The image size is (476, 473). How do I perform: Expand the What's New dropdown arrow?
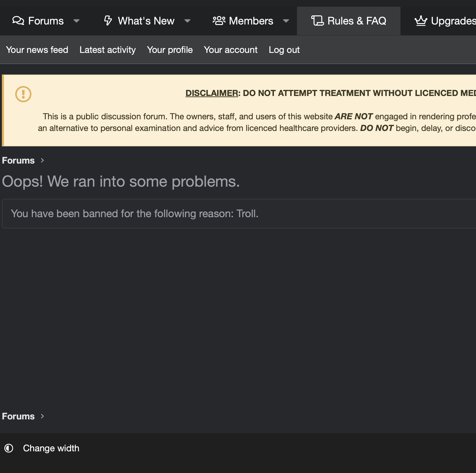(187, 21)
